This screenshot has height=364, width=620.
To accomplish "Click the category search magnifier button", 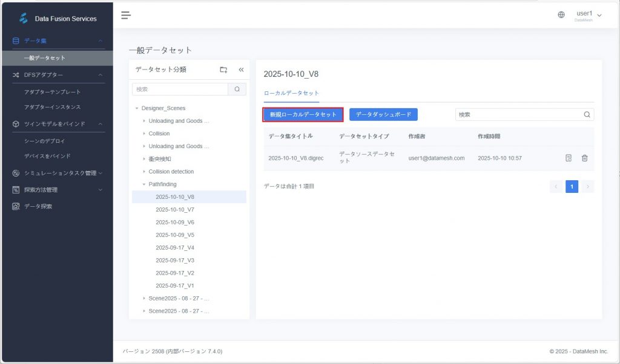I will pos(237,89).
